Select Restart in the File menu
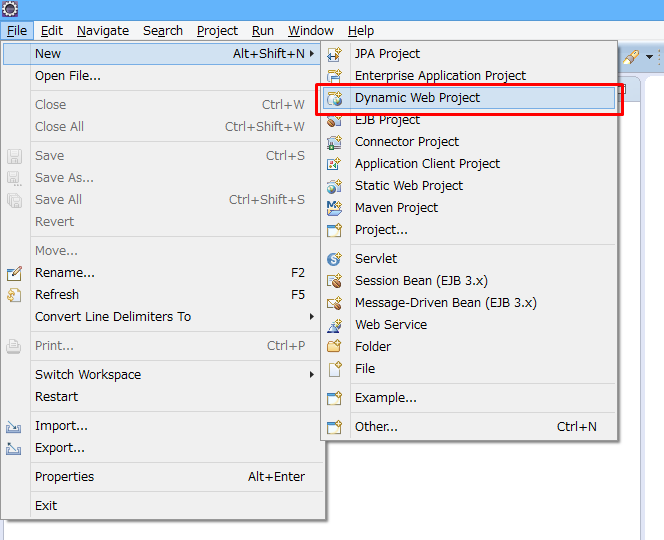The height and width of the screenshot is (540, 664). coord(161,397)
